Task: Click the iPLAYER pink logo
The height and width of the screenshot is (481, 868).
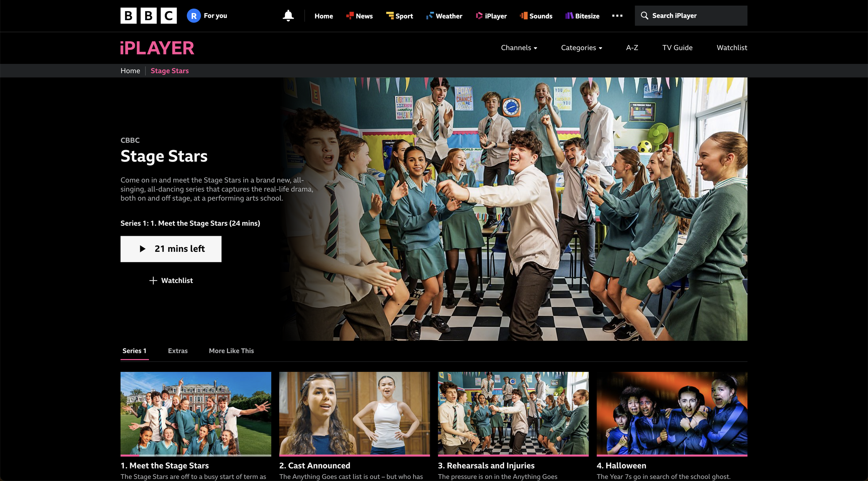Action: click(x=157, y=48)
